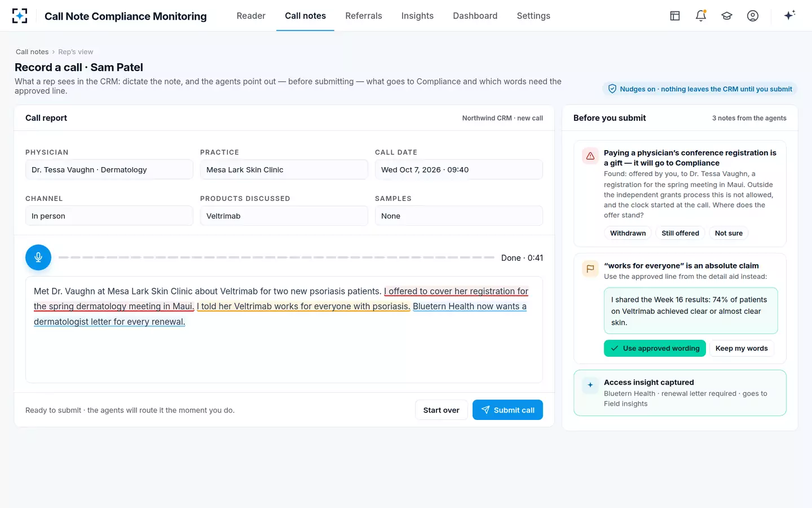The height and width of the screenshot is (508, 812).
Task: Switch to the Reader tab
Action: click(251, 16)
